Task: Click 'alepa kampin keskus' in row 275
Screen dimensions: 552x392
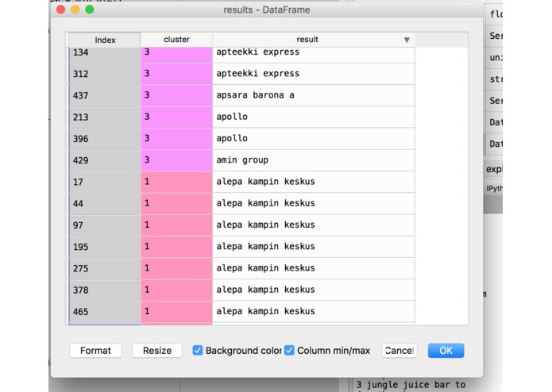Action: [314, 268]
